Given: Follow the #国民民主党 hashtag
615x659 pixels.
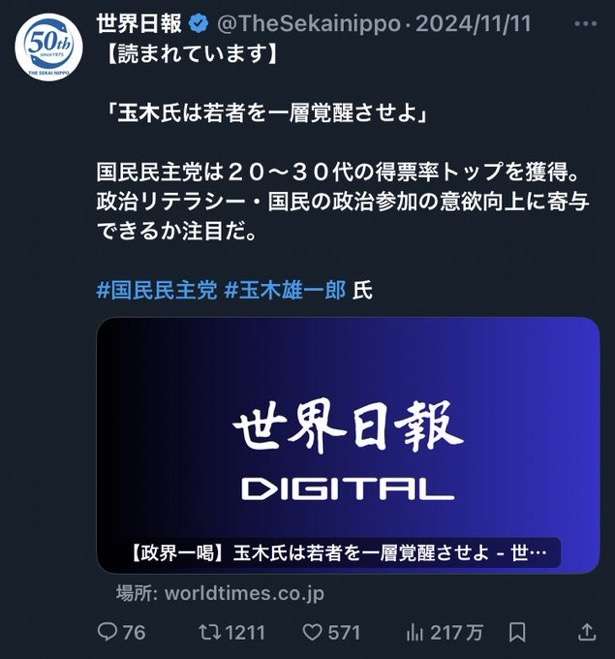Looking at the screenshot, I should 157,290.
